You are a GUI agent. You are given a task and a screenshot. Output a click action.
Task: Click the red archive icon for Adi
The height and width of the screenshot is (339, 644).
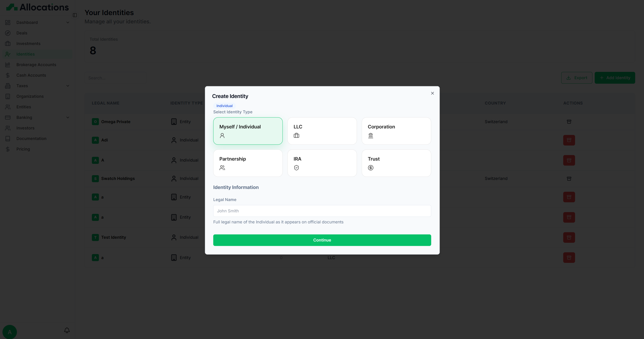(569, 140)
